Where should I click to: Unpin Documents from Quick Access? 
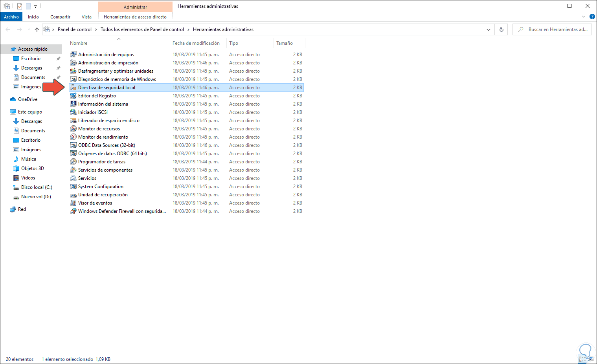click(58, 77)
